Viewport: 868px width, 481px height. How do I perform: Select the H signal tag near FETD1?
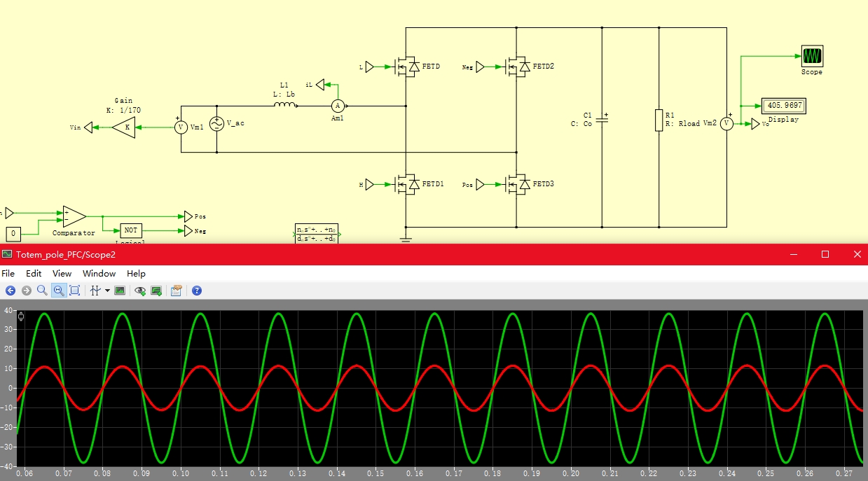click(371, 184)
